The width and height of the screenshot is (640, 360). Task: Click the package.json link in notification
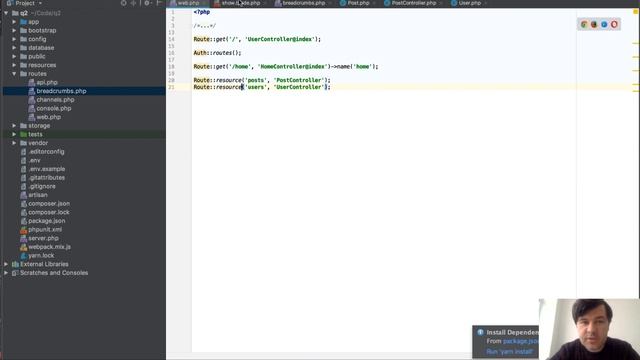click(x=521, y=341)
